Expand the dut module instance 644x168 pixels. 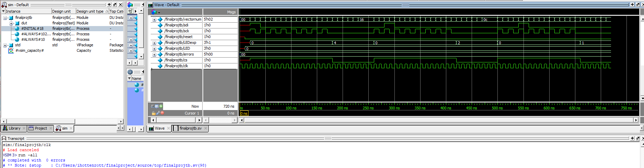point(11,23)
